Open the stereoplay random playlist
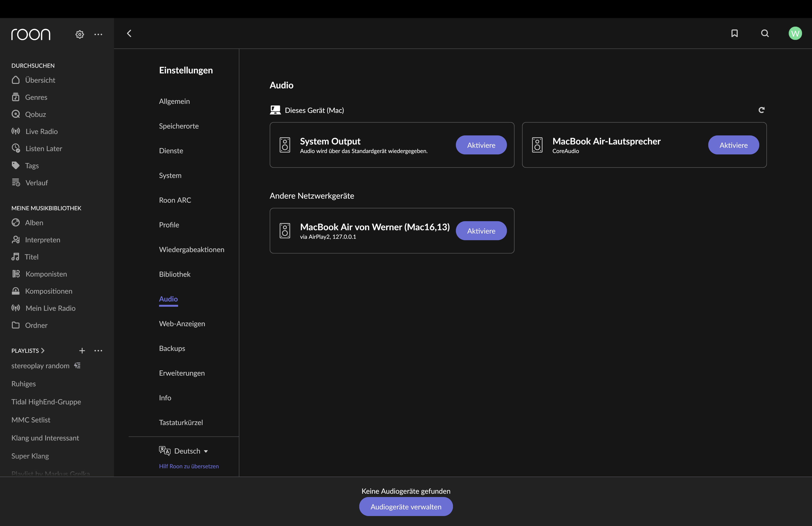Screen dimensions: 812x526 click(x=40, y=366)
